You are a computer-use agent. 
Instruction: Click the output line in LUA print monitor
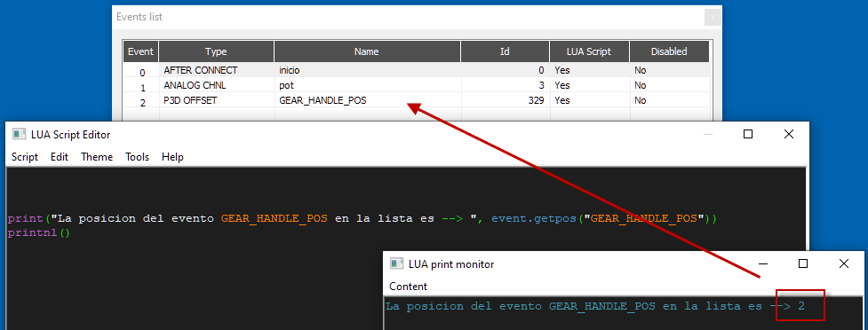(594, 306)
